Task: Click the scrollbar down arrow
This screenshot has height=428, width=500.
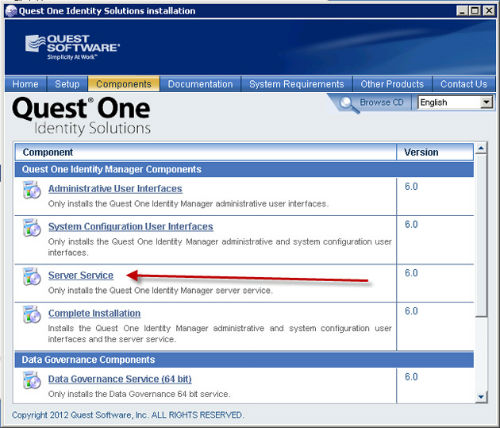Action: click(x=481, y=397)
